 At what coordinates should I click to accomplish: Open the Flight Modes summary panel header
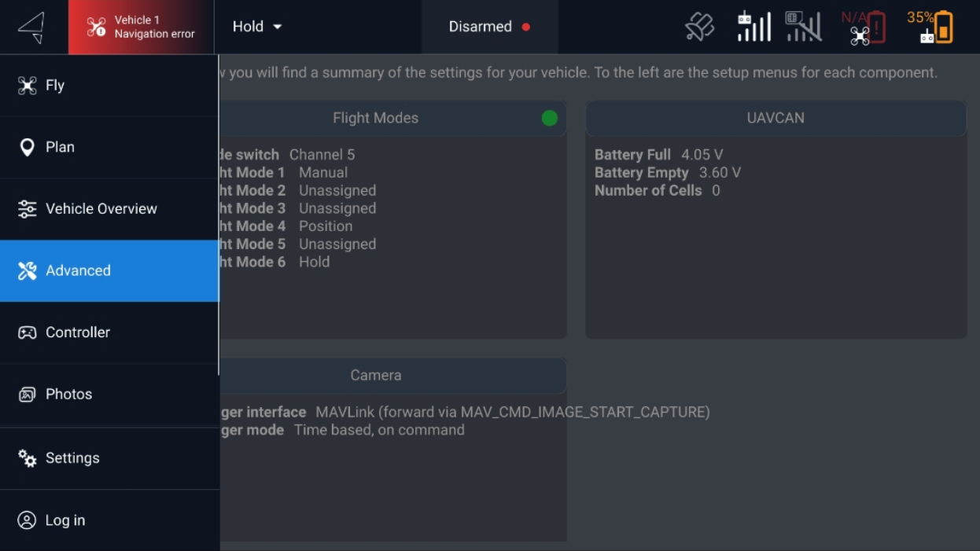point(376,118)
